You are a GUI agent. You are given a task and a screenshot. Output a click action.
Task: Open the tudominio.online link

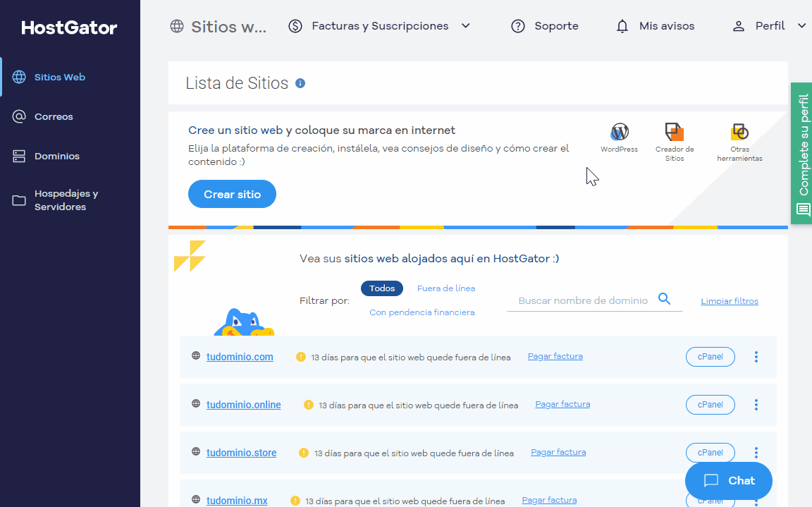point(243,405)
